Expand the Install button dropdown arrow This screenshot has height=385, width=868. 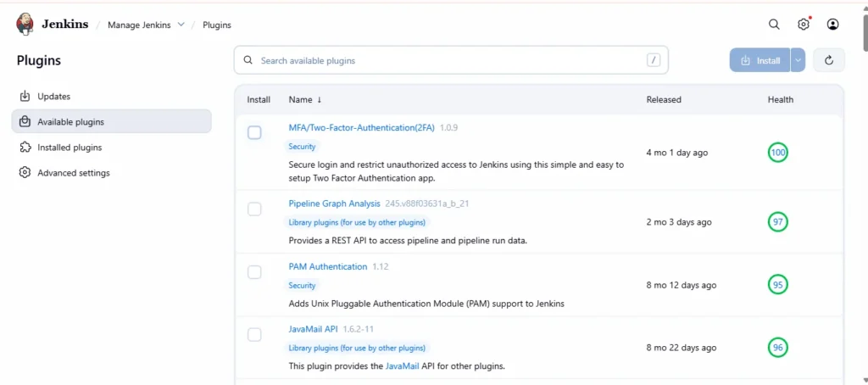pyautogui.click(x=798, y=60)
